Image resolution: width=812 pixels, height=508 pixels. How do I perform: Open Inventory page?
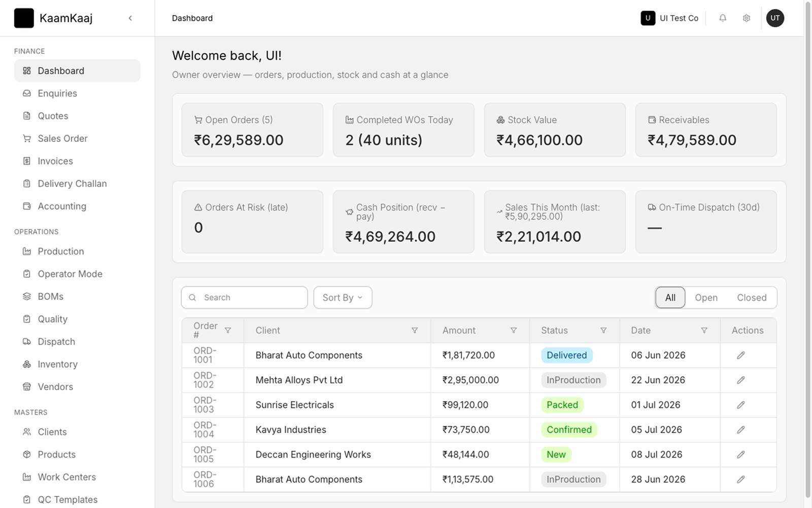pyautogui.click(x=77, y=364)
